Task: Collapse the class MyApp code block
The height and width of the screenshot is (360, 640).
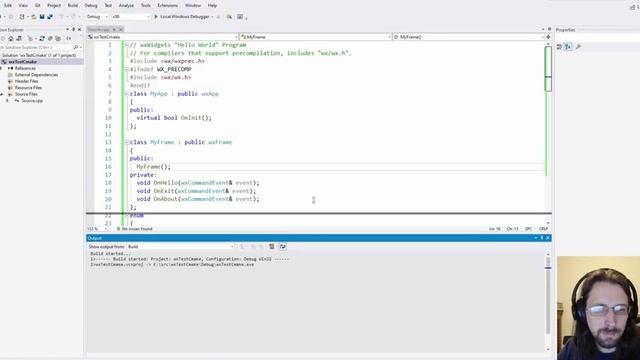Action: [127, 94]
